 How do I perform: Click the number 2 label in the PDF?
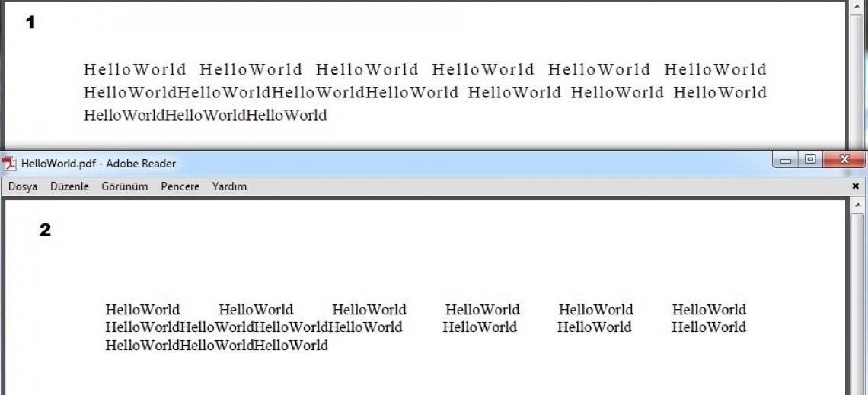[x=45, y=230]
